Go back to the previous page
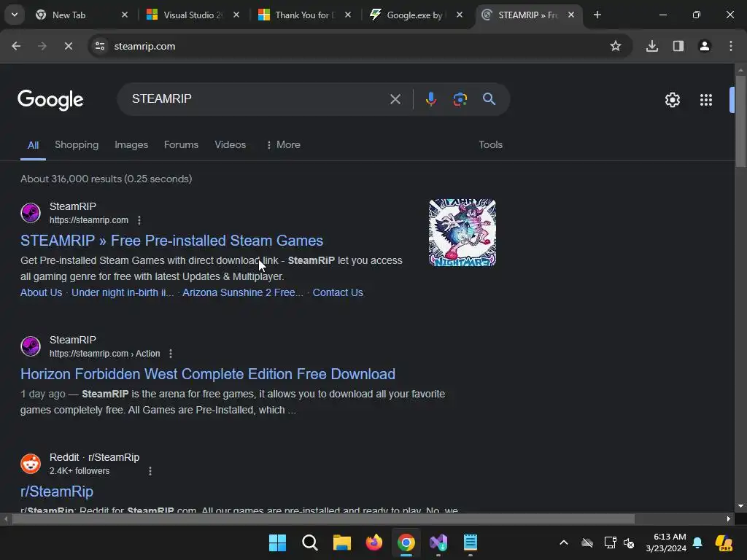The image size is (747, 560). pos(16,46)
